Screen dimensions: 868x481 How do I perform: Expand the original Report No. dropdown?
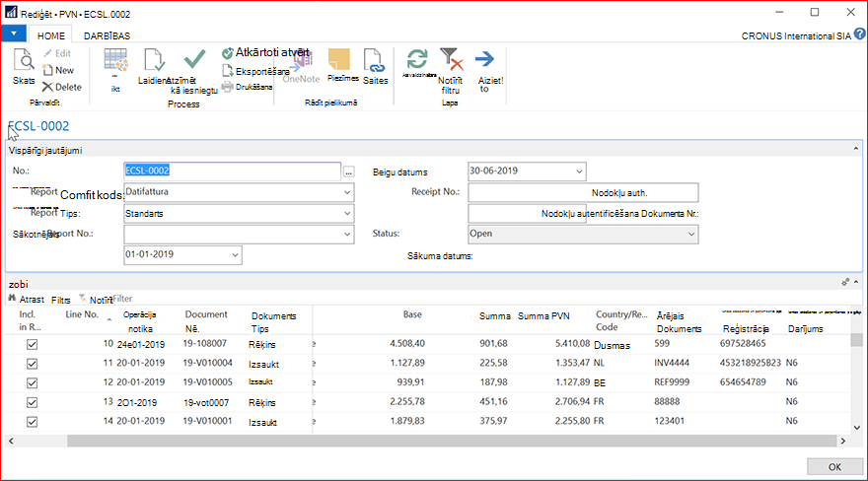pos(347,235)
